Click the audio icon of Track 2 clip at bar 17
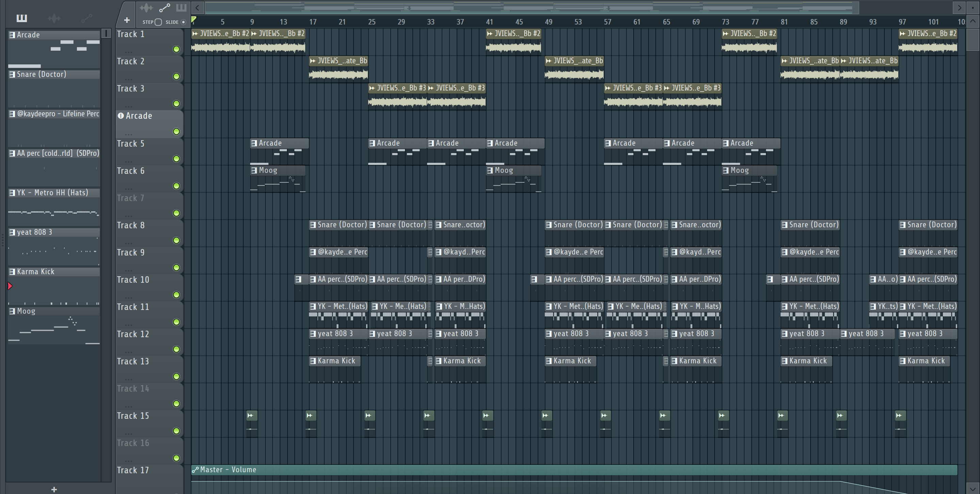Image resolution: width=980 pixels, height=494 pixels. coord(313,61)
